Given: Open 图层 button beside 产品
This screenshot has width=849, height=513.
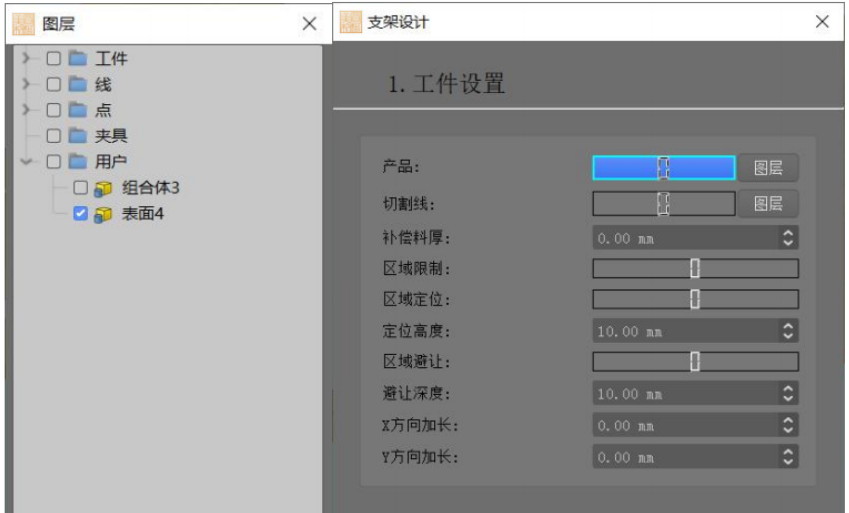Looking at the screenshot, I should pyautogui.click(x=768, y=168).
